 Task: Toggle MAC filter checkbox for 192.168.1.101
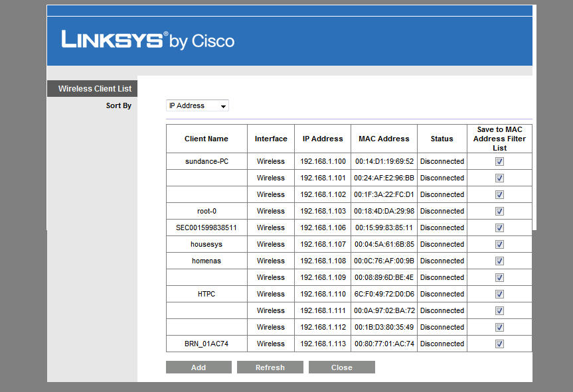pos(499,178)
